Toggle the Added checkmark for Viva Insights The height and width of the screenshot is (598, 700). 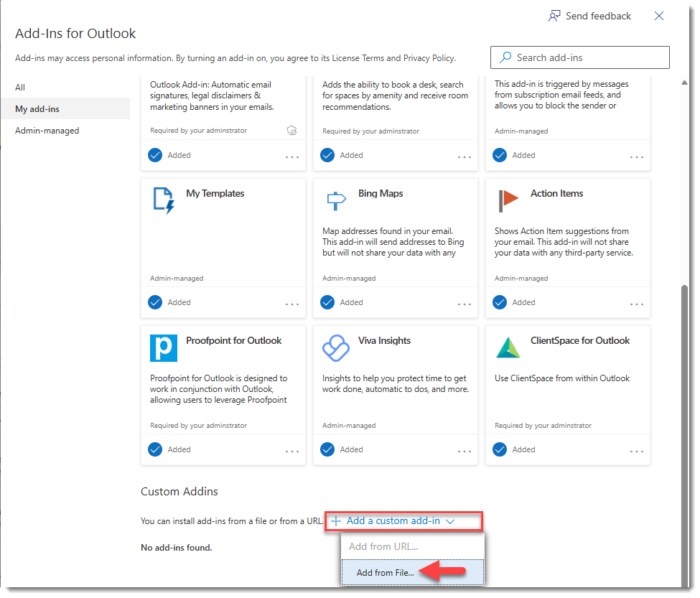327,449
